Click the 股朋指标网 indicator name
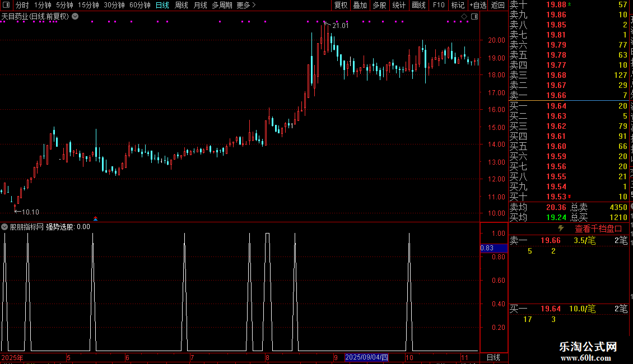 [27, 227]
